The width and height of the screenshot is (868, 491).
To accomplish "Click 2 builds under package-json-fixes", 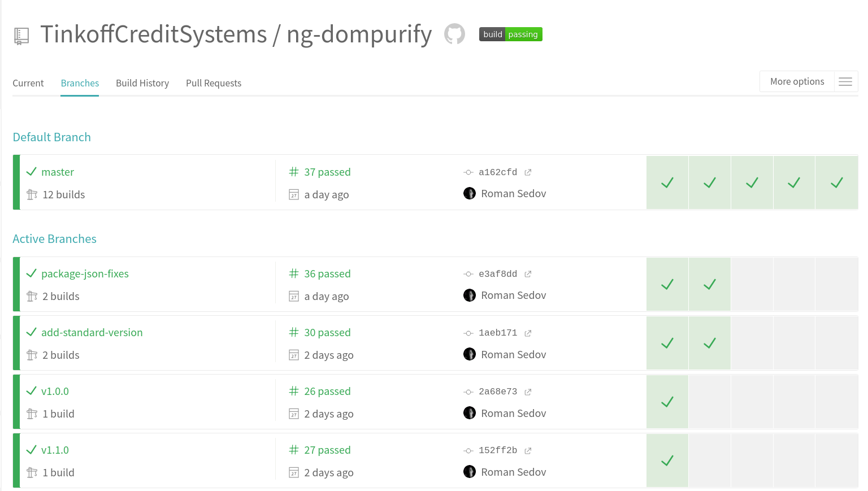I will [60, 296].
